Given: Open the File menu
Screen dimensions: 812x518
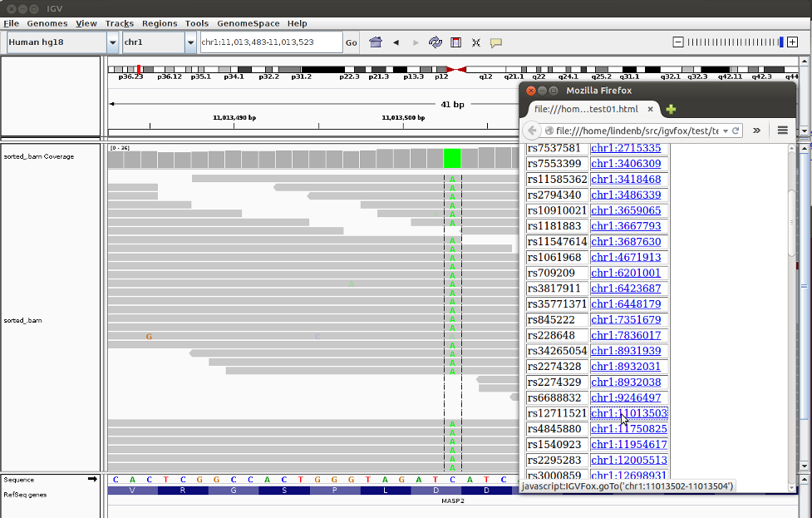Looking at the screenshot, I should pyautogui.click(x=12, y=23).
